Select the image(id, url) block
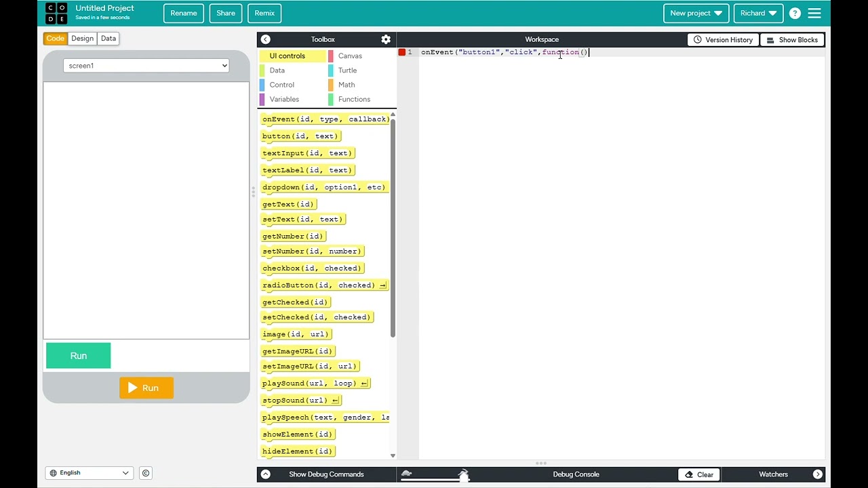 pyautogui.click(x=296, y=334)
